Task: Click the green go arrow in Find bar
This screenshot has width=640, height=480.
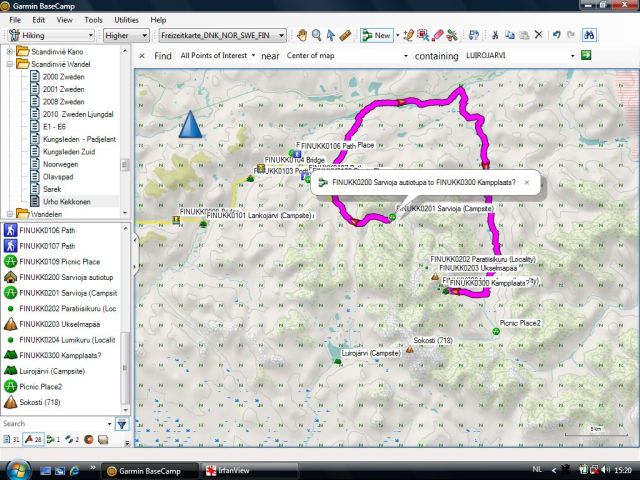Action: (586, 56)
